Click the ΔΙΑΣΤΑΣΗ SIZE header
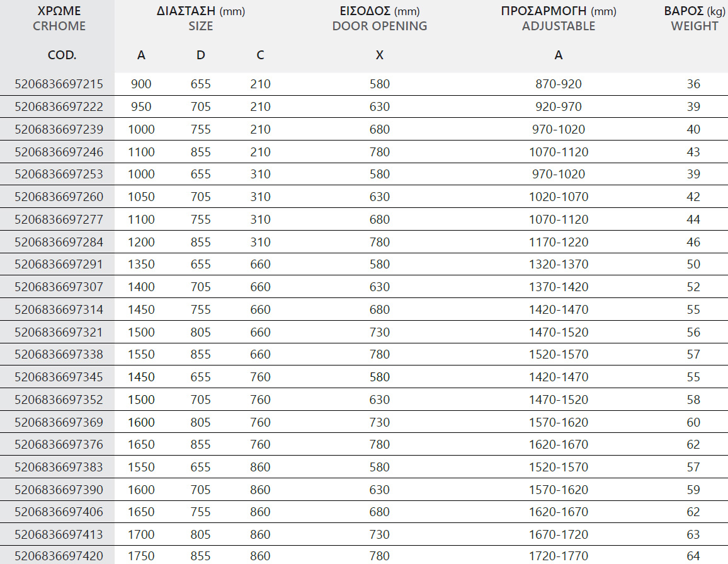The width and height of the screenshot is (728, 564). [200, 18]
